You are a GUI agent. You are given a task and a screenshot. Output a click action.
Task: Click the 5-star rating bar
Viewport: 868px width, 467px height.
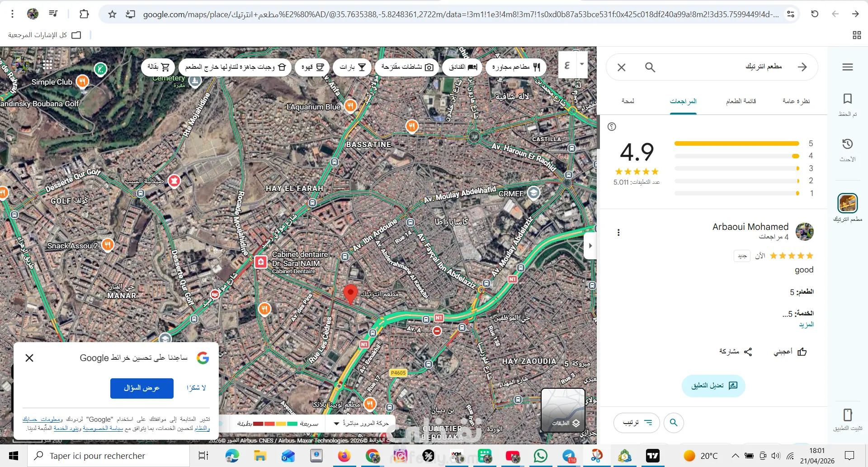click(x=737, y=143)
